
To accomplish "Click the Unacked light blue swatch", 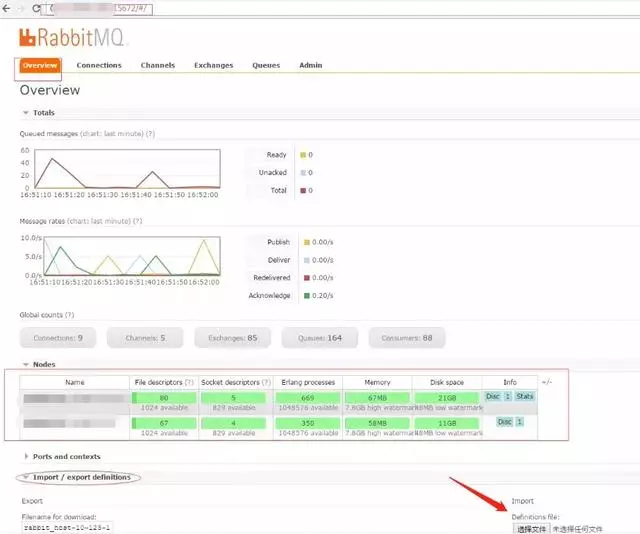I will 303,173.
